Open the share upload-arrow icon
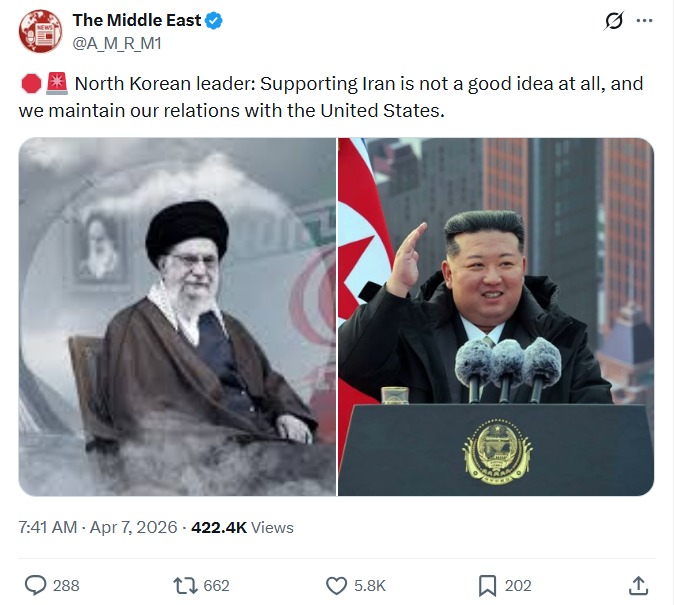This screenshot has width=675, height=605. [638, 586]
